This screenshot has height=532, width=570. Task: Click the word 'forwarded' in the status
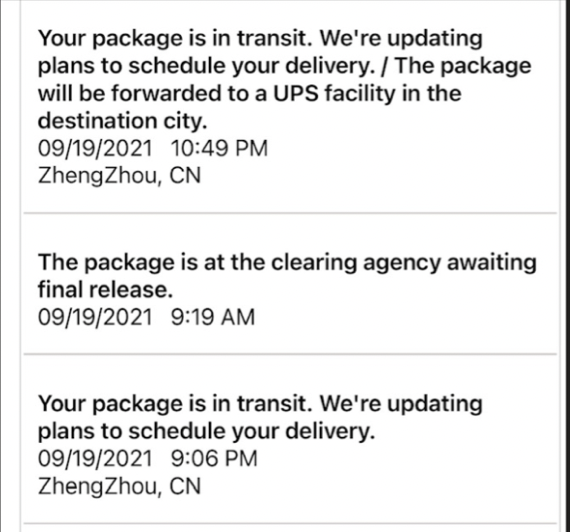tap(166, 93)
